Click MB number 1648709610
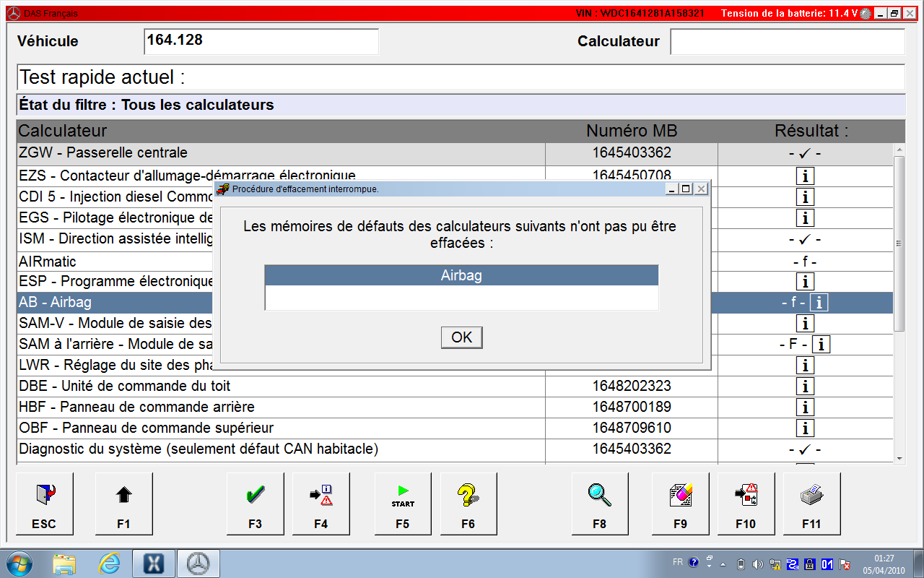The height and width of the screenshot is (578, 924). [632, 428]
